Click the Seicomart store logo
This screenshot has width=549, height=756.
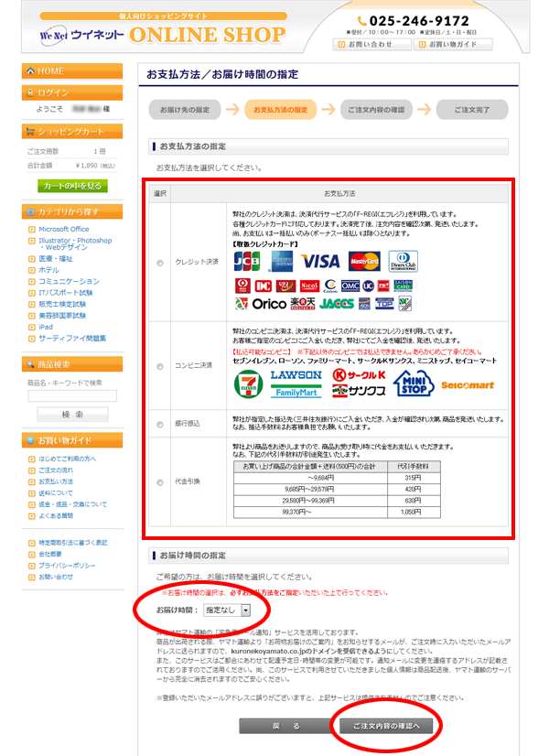pos(468,385)
